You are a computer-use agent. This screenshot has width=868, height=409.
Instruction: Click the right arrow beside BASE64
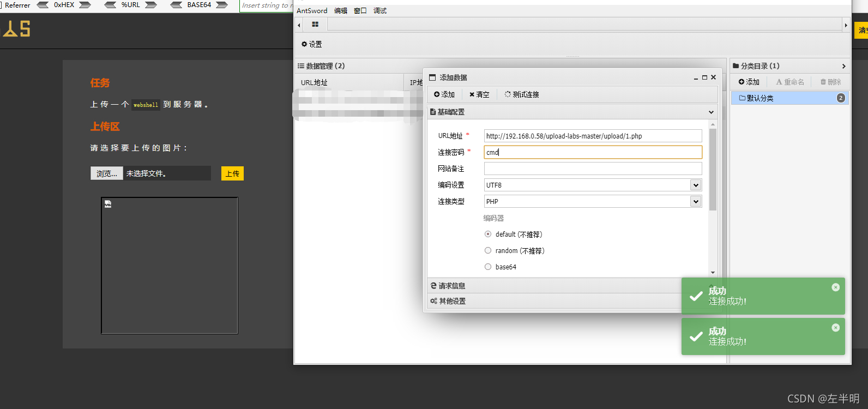point(222,5)
